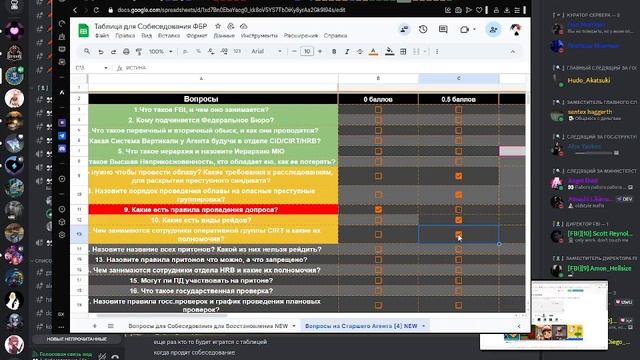Apply bold formatting
640x360 pixels.
(x=334, y=51)
